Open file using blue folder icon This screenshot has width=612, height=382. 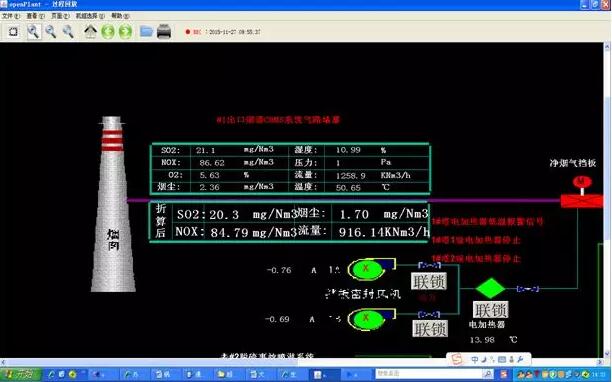146,31
